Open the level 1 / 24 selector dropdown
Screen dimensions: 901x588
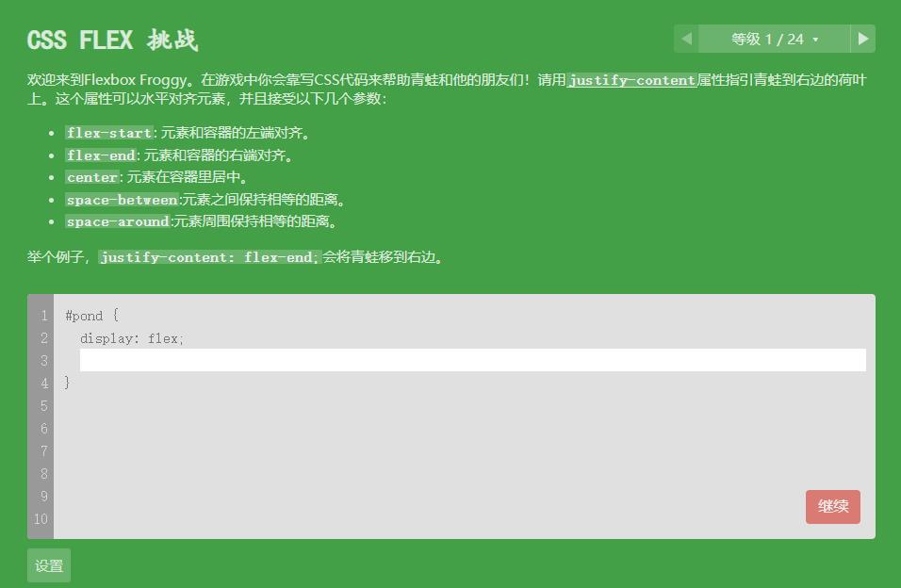click(774, 39)
